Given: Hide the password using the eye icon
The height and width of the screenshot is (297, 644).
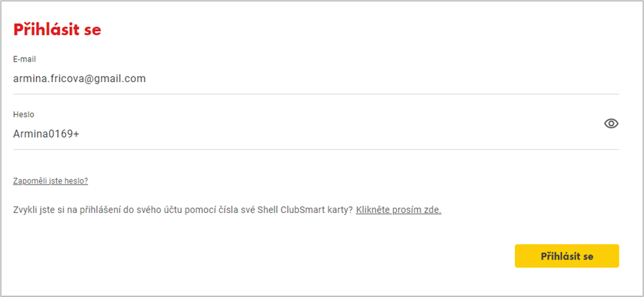Looking at the screenshot, I should 611,123.
